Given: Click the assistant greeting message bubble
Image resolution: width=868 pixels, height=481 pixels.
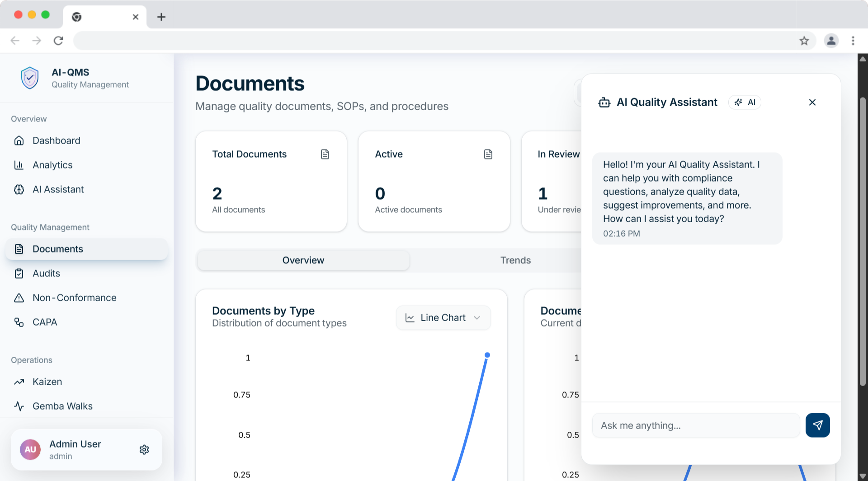Looking at the screenshot, I should pyautogui.click(x=687, y=198).
